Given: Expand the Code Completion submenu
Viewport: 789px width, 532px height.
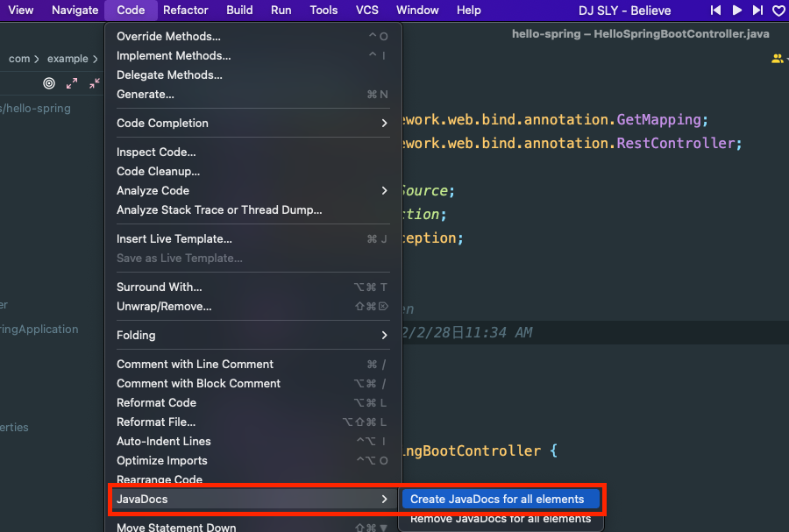Looking at the screenshot, I should pyautogui.click(x=253, y=124).
